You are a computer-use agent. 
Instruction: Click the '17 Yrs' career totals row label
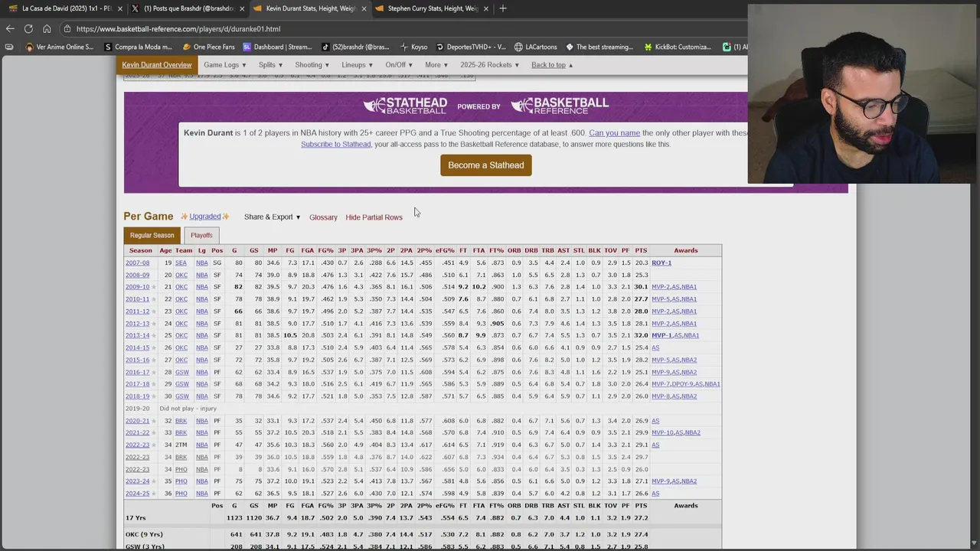pyautogui.click(x=136, y=518)
